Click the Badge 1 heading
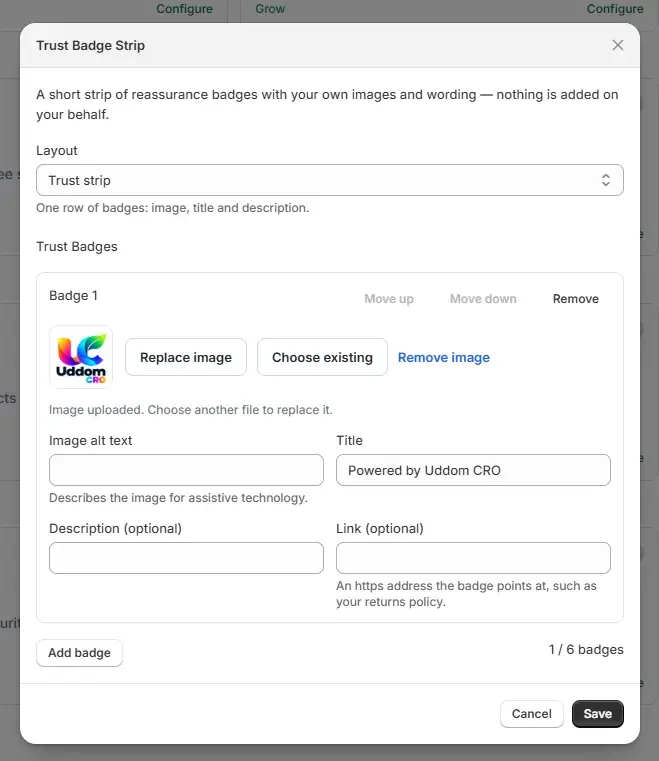This screenshot has width=659, height=761. [73, 296]
